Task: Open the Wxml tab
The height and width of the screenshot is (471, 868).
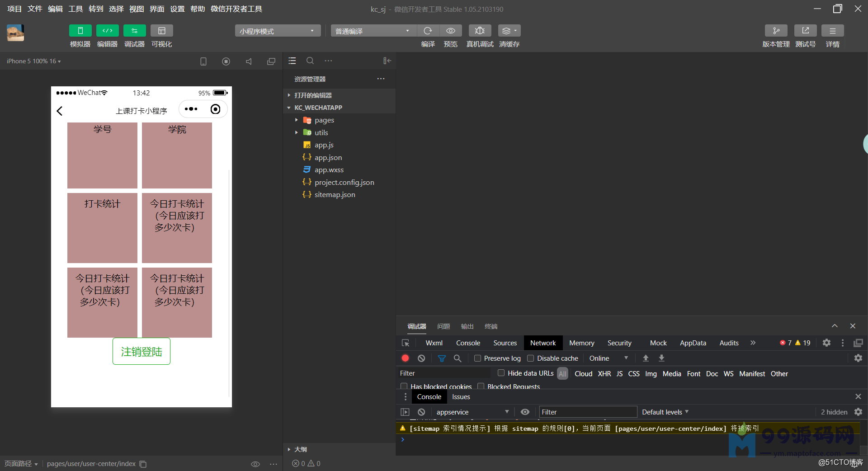Action: 434,343
